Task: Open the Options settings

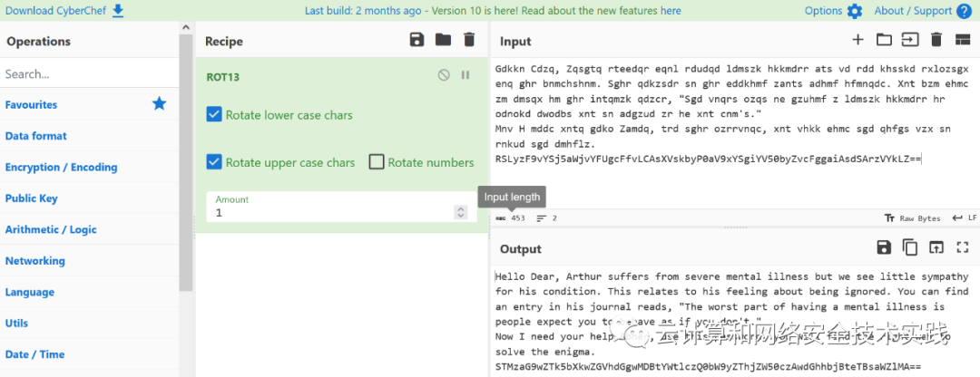Action: [x=833, y=11]
